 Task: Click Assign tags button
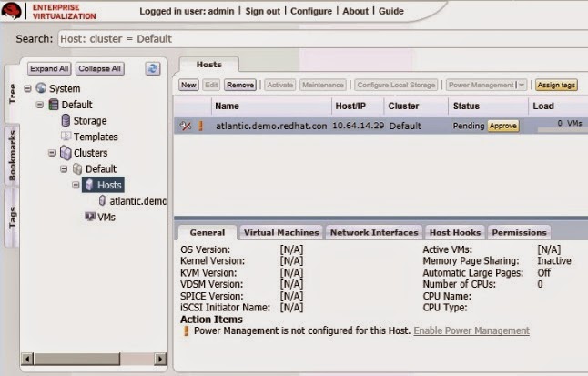(556, 86)
